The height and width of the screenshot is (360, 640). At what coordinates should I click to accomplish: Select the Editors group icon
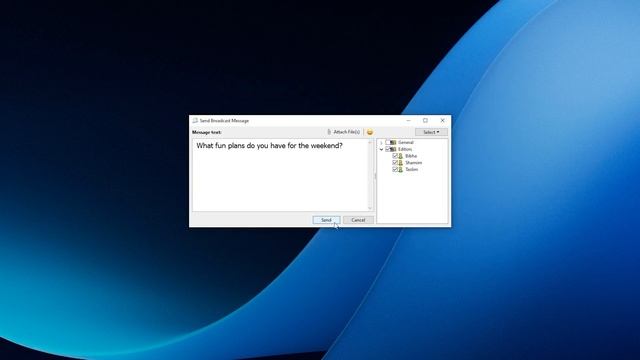point(393,149)
